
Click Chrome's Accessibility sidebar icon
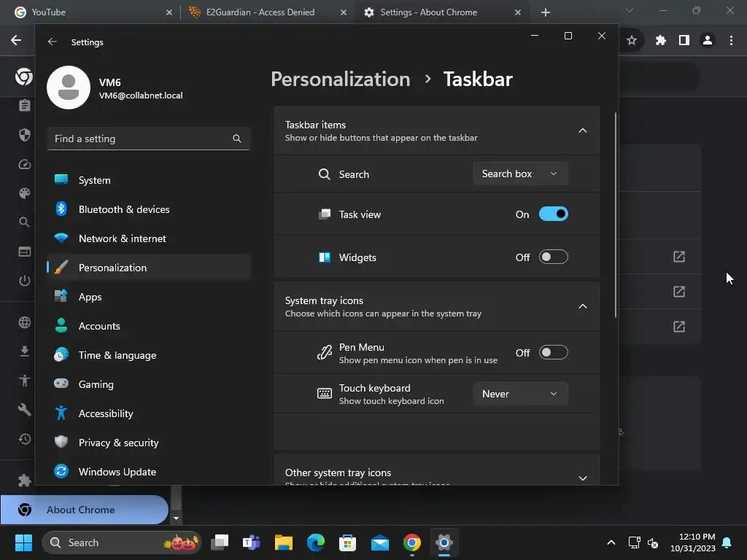[24, 381]
